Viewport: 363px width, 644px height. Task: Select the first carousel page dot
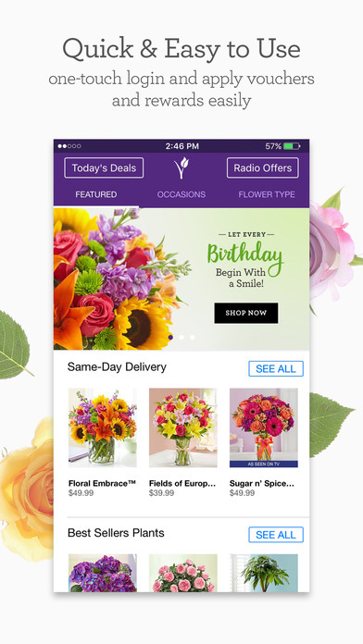click(x=170, y=337)
